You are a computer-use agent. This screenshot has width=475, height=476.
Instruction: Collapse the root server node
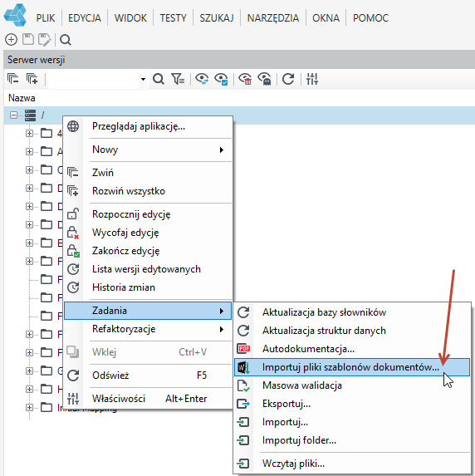click(13, 115)
